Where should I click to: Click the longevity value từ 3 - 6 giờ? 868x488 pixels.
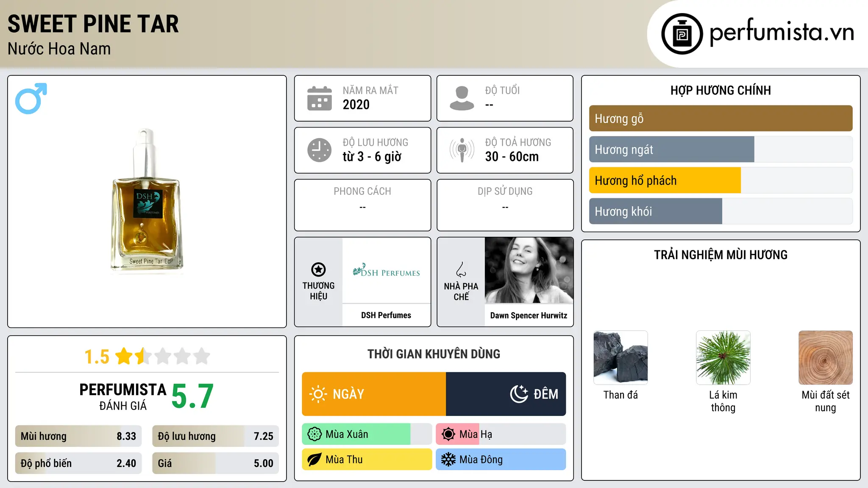click(372, 157)
